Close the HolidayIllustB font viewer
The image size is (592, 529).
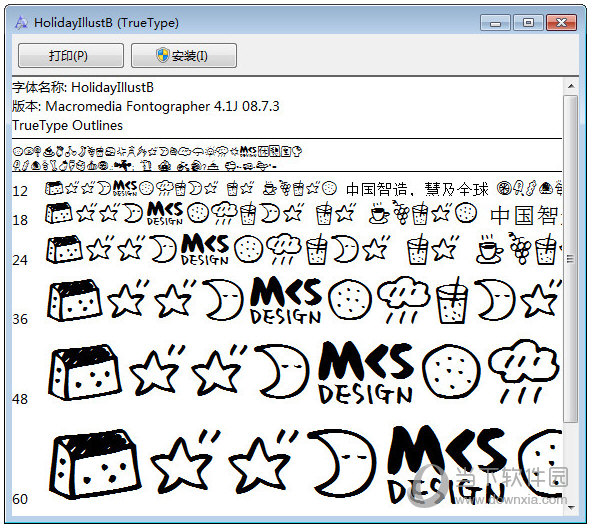pyautogui.click(x=561, y=23)
